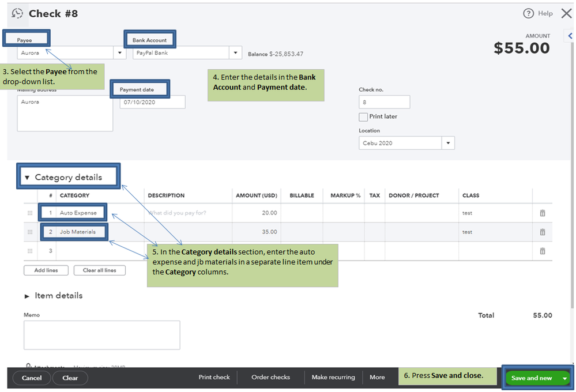Click the side panel collapse arrow
576x392 pixels.
(570, 36)
